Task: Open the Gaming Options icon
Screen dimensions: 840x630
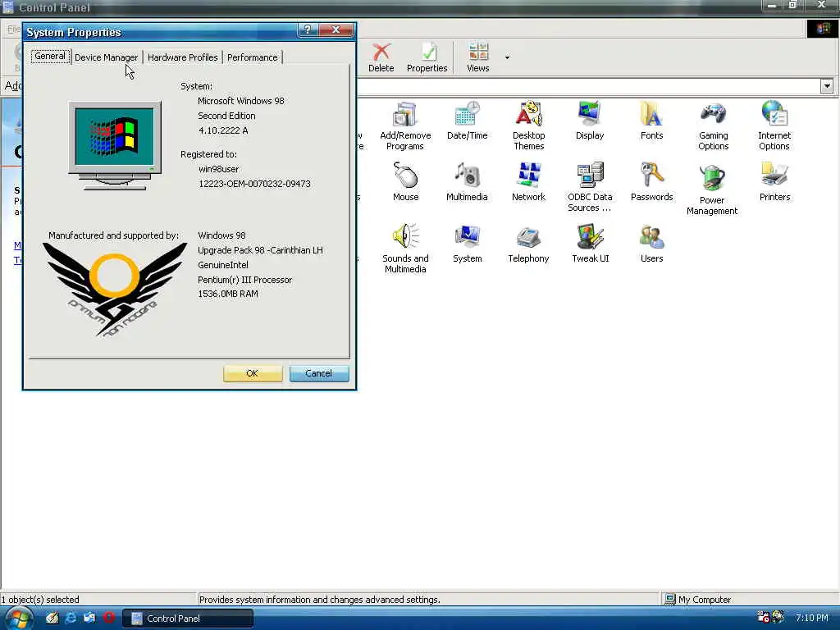Action: click(713, 126)
